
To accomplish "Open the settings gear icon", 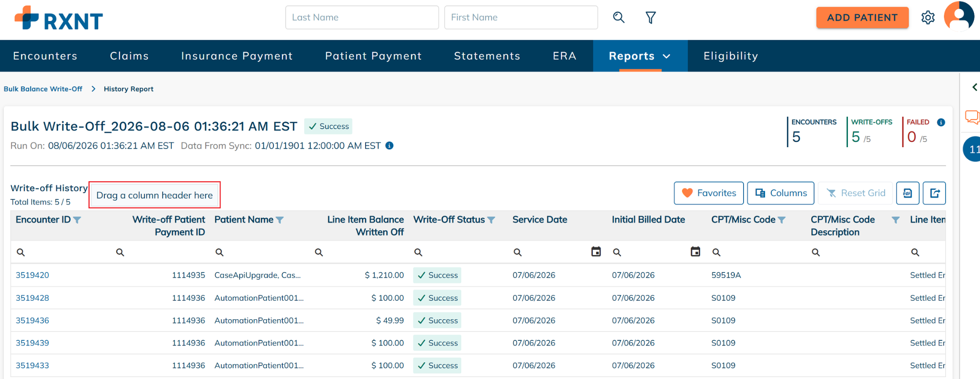I will pyautogui.click(x=928, y=18).
